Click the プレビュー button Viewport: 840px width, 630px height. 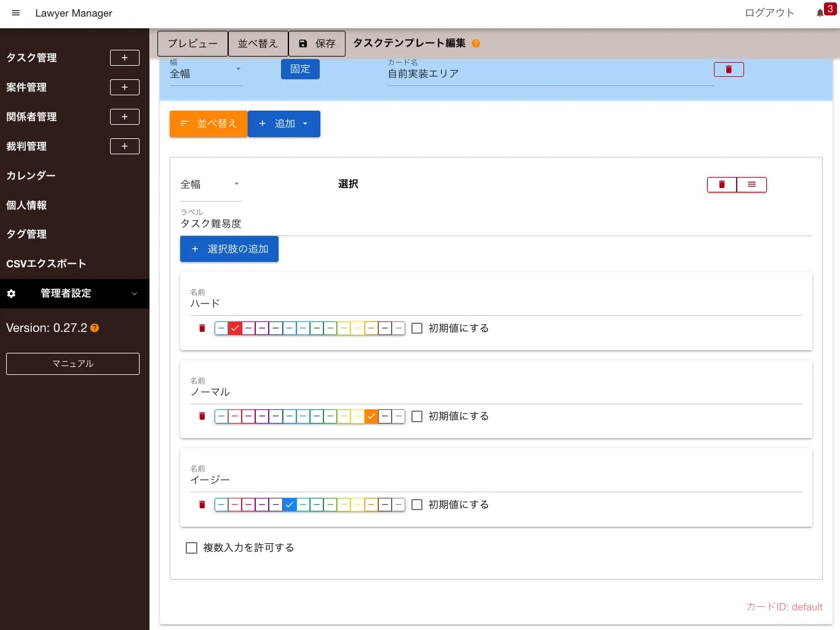point(192,44)
